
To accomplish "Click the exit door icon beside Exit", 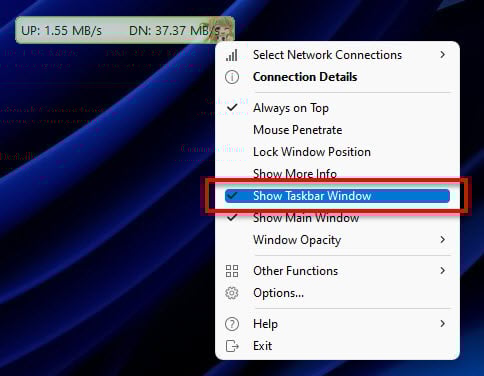I will (x=232, y=346).
